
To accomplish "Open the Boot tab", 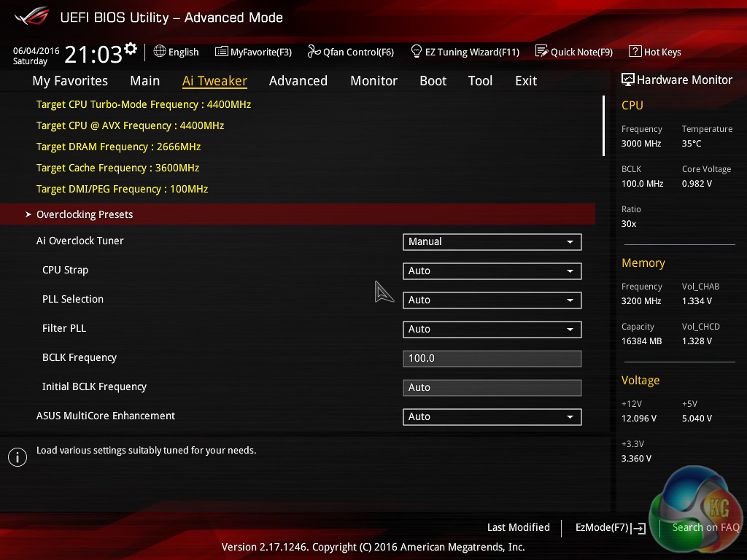I will tap(433, 81).
